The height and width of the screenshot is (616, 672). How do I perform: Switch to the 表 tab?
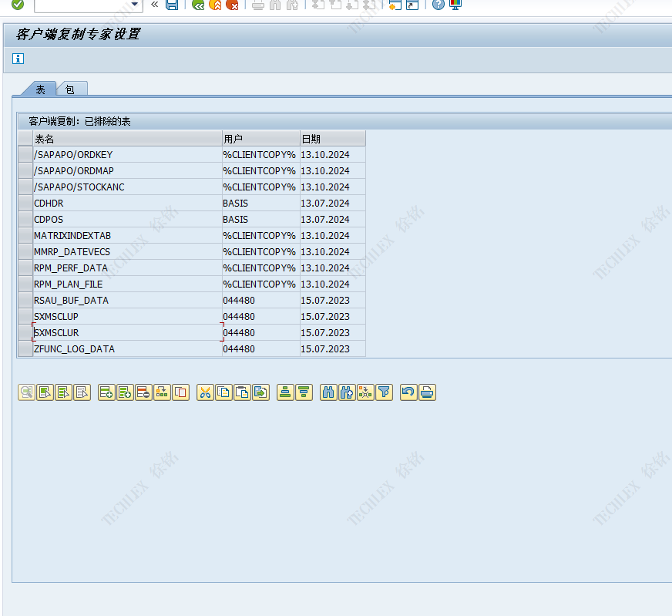[x=40, y=89]
